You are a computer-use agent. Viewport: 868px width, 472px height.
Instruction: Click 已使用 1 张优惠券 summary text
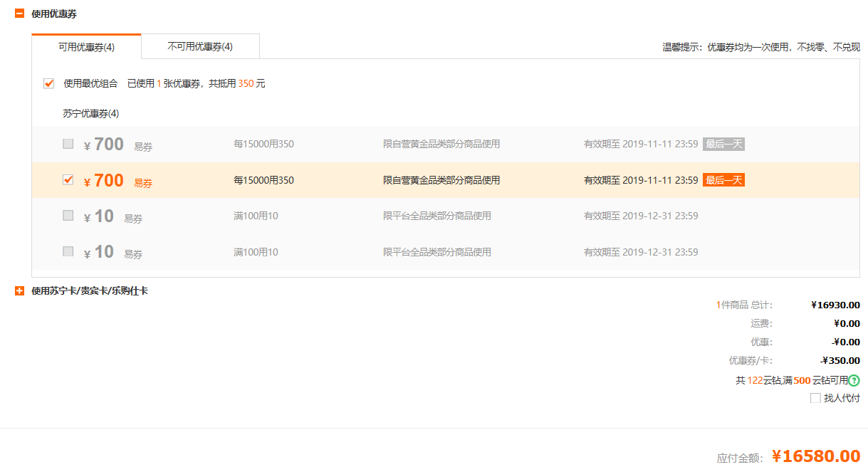point(166,83)
